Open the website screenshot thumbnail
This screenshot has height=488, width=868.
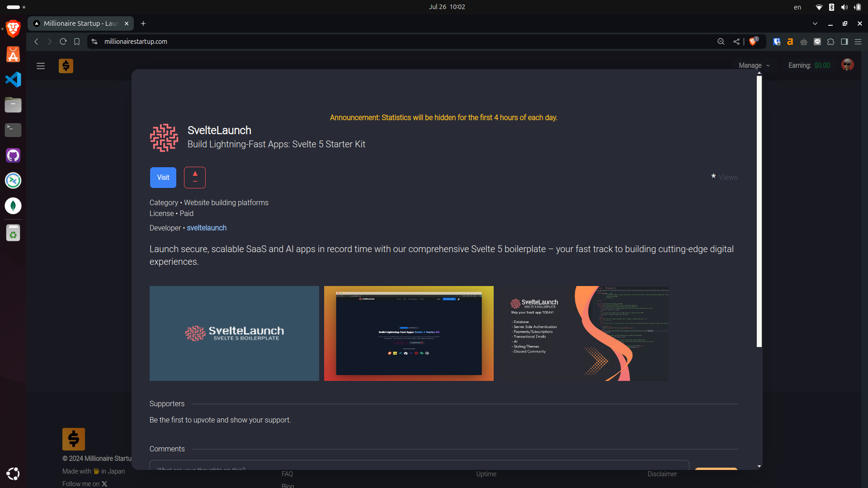409,333
